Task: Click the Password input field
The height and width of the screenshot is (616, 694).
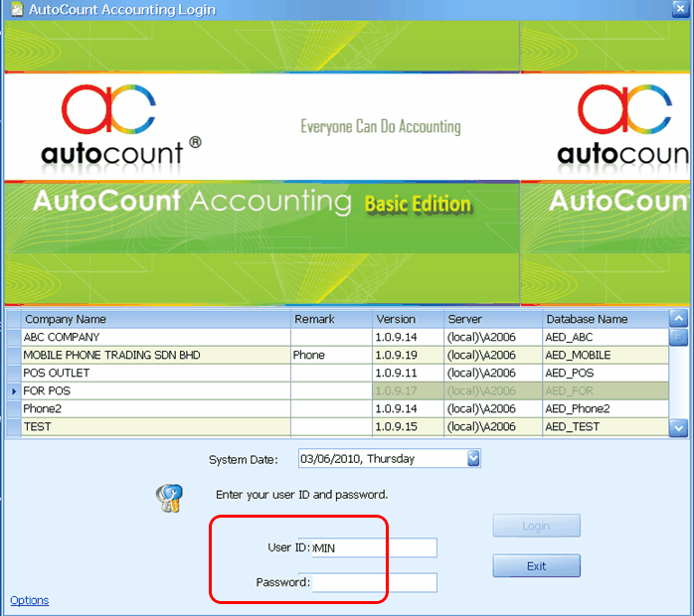Action: coord(375,582)
